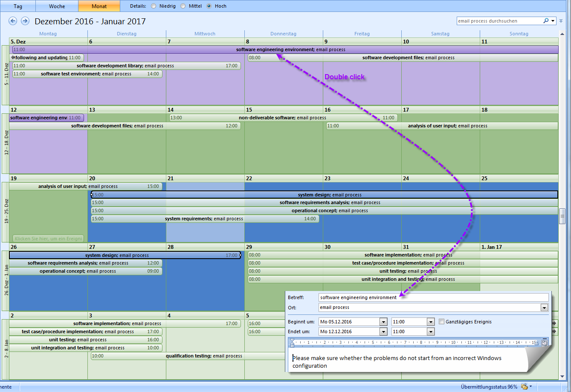
Task: Click the scroll-down arrow of the calendar scrollbar
Action: tap(562, 377)
